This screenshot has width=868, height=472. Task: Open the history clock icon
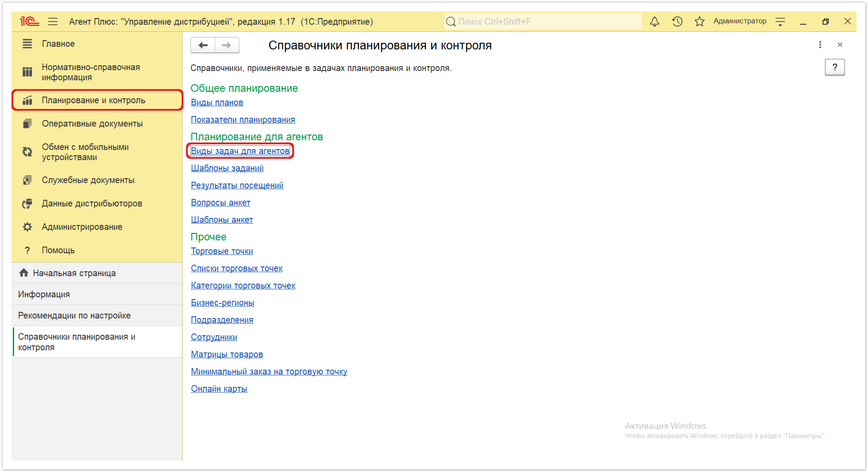[x=677, y=21]
